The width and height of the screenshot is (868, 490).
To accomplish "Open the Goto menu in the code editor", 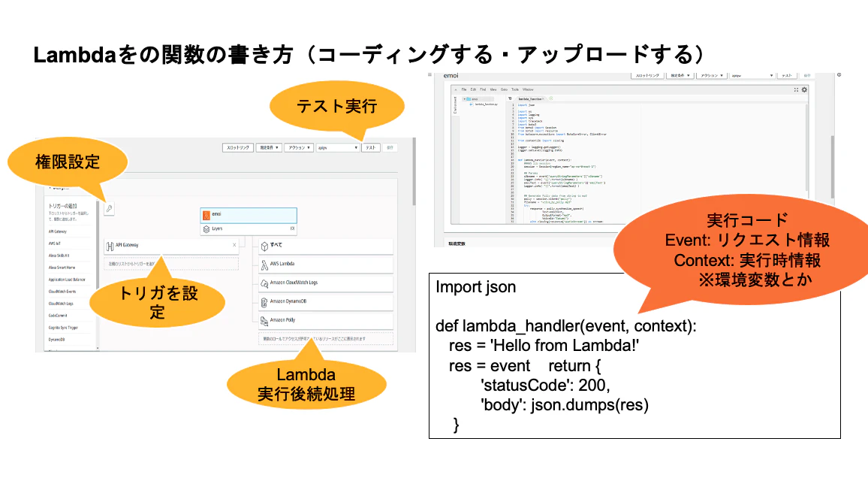I will pyautogui.click(x=504, y=89).
